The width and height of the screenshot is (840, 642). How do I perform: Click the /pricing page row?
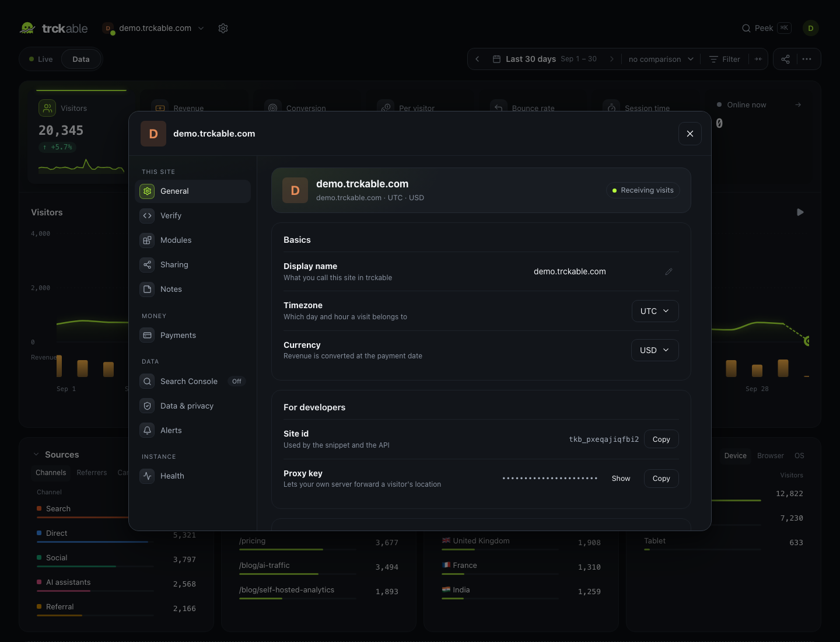(319, 542)
